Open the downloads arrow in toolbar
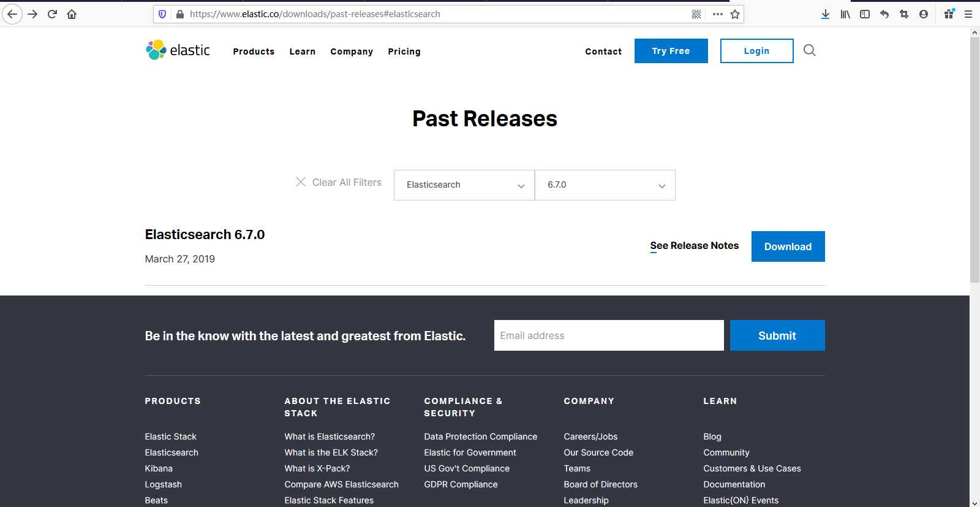The width and height of the screenshot is (980, 507). click(826, 14)
